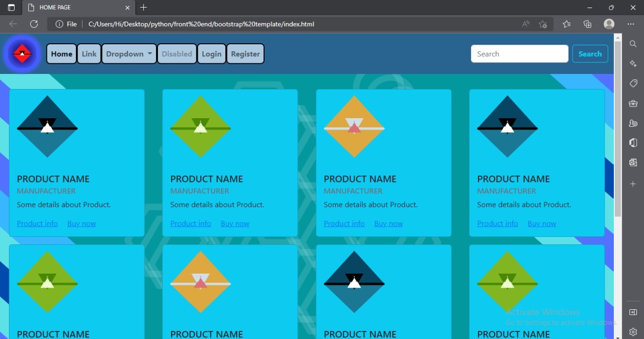Click Product info on the first card

point(37,223)
